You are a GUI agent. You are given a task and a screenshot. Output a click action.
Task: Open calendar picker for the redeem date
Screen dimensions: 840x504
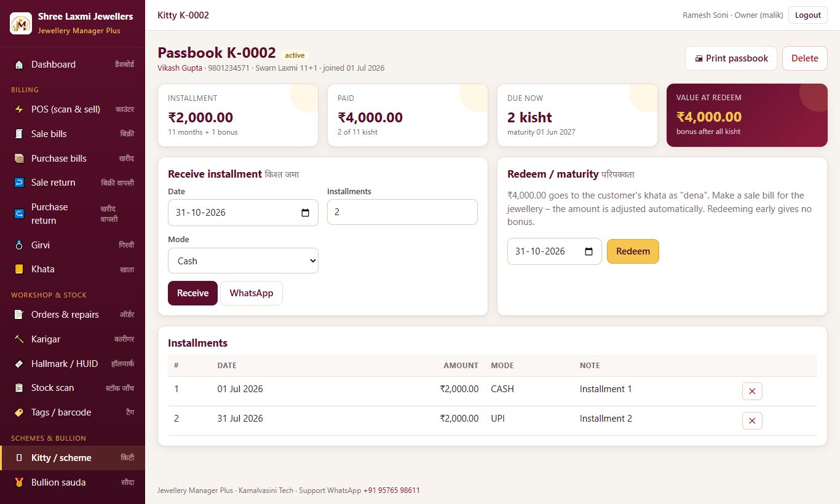tap(589, 251)
